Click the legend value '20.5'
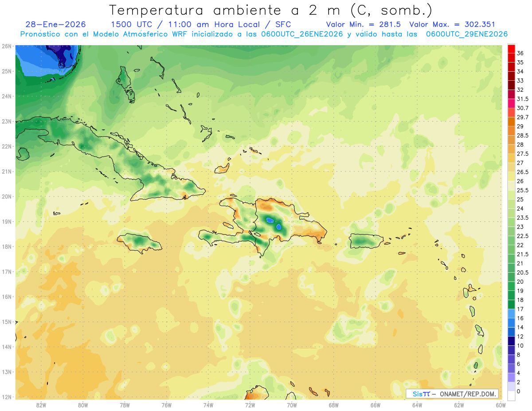Viewport: 532px width, 411px height. pos(523,273)
